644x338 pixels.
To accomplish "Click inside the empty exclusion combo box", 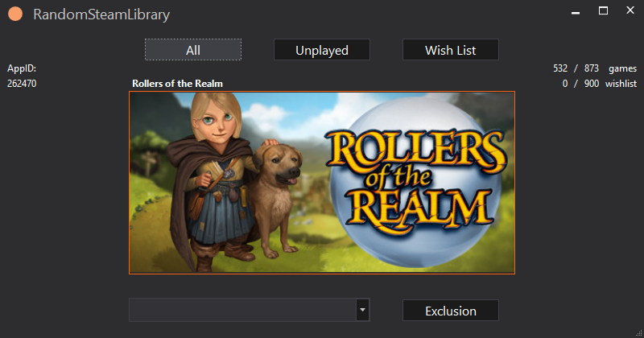I will click(x=242, y=310).
